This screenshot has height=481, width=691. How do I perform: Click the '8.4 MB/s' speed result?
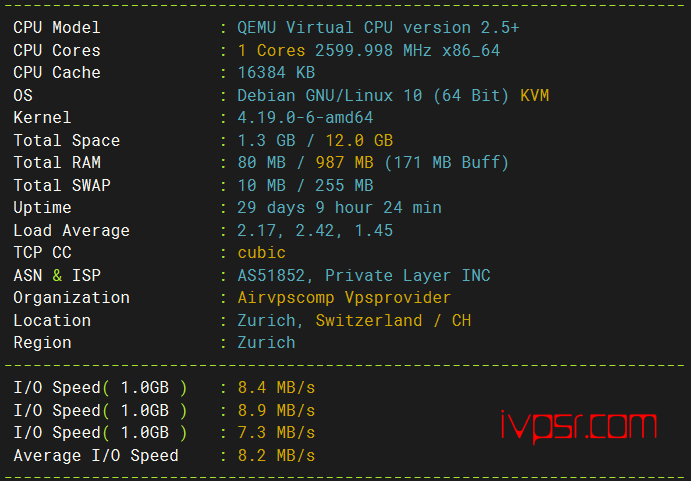276,388
